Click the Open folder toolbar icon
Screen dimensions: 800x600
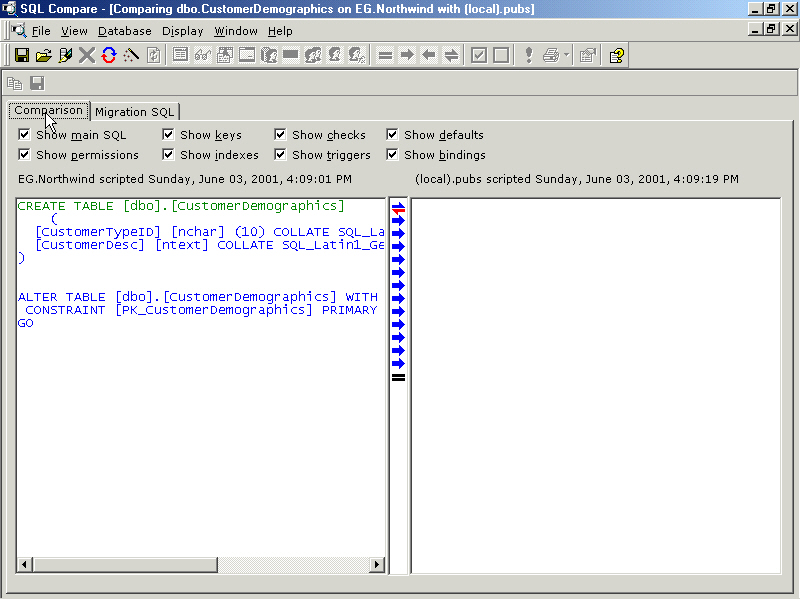click(44, 55)
